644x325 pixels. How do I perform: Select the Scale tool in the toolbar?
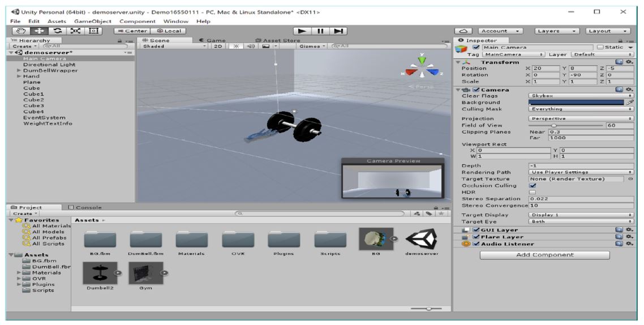(x=75, y=31)
